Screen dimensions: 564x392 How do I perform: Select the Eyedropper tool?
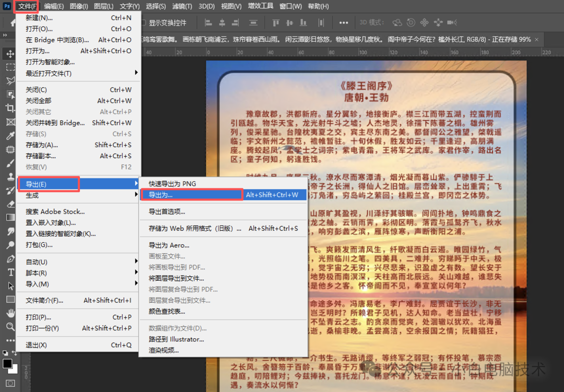(10, 136)
